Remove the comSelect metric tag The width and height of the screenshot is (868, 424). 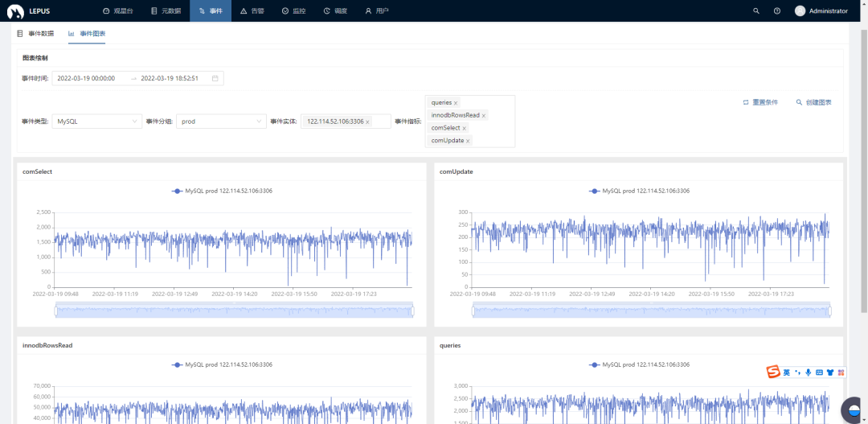pyautogui.click(x=464, y=129)
